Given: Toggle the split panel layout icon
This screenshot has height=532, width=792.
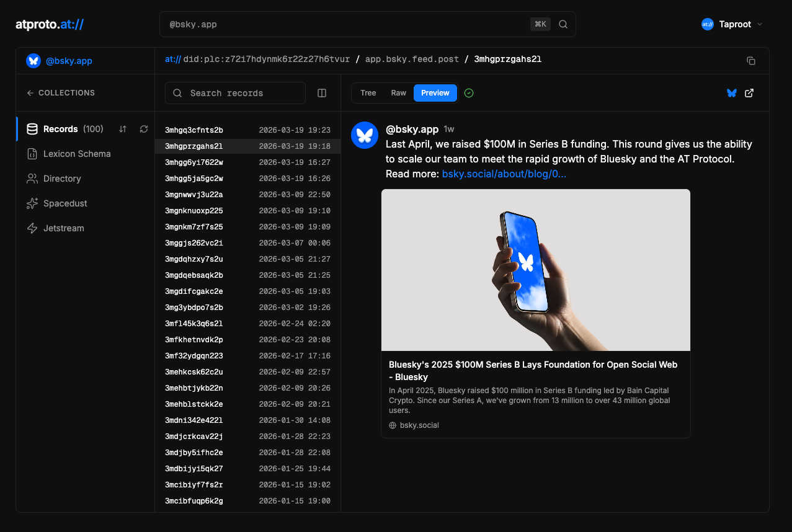Looking at the screenshot, I should [x=322, y=93].
